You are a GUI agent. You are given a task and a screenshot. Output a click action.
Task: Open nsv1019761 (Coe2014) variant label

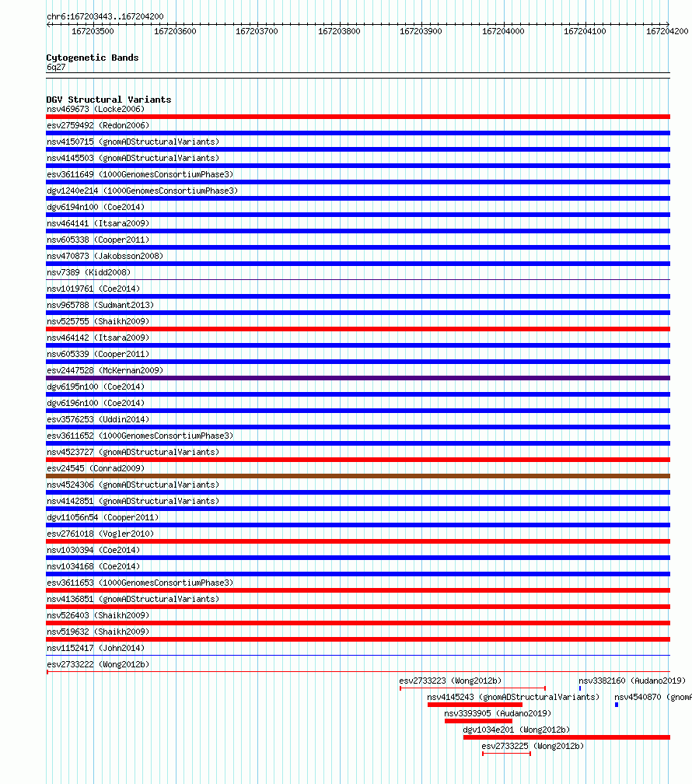coord(93,289)
